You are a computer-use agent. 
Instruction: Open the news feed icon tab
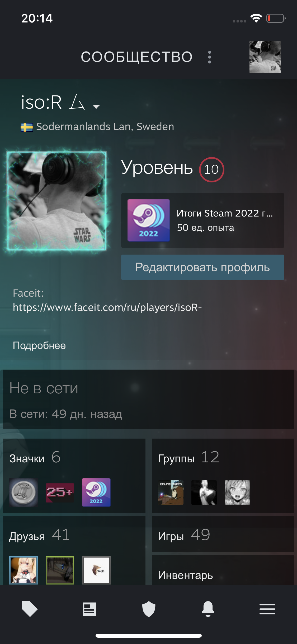tap(89, 609)
